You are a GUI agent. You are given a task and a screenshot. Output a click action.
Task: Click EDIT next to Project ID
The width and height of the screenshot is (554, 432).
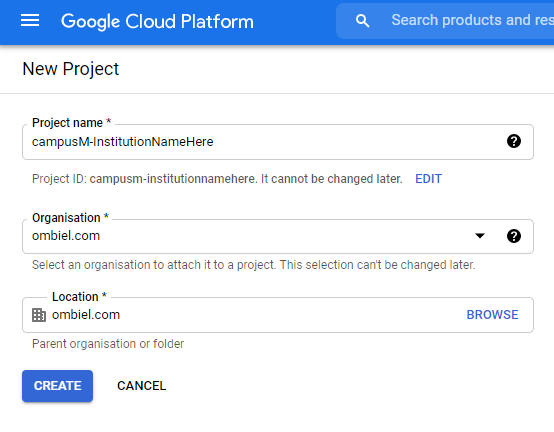tap(428, 179)
